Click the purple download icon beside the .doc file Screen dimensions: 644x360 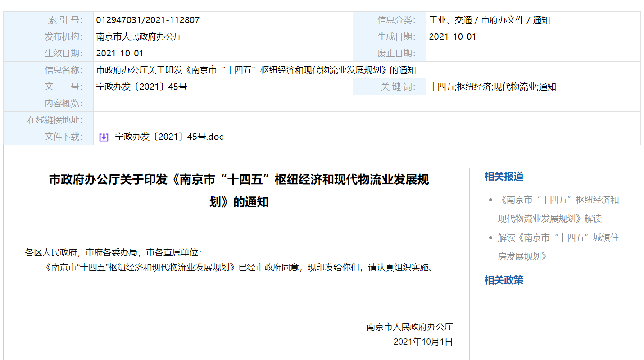click(104, 137)
